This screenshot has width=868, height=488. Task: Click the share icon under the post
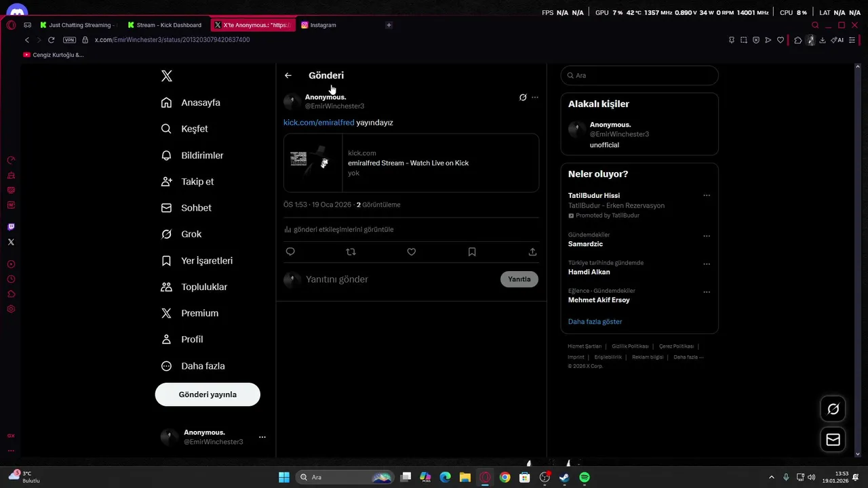(532, 251)
